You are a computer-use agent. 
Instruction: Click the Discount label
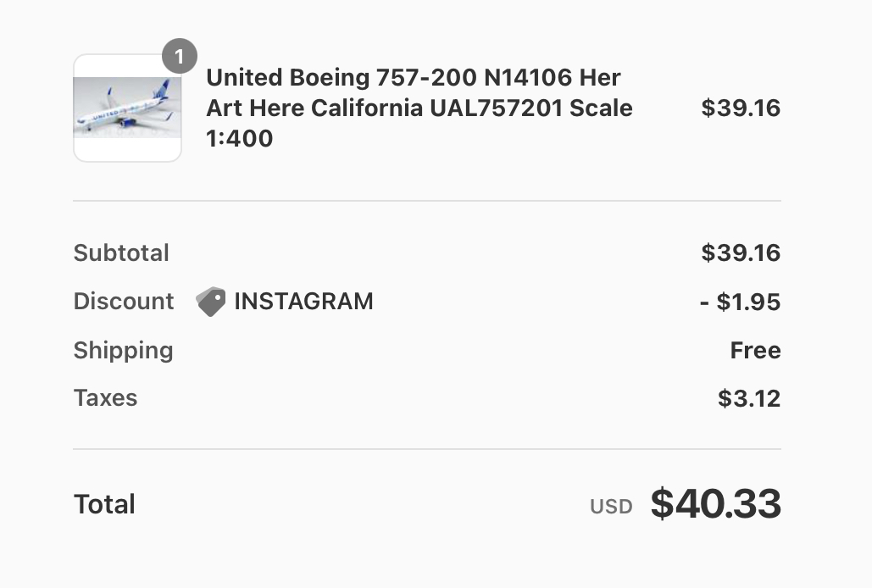click(124, 302)
